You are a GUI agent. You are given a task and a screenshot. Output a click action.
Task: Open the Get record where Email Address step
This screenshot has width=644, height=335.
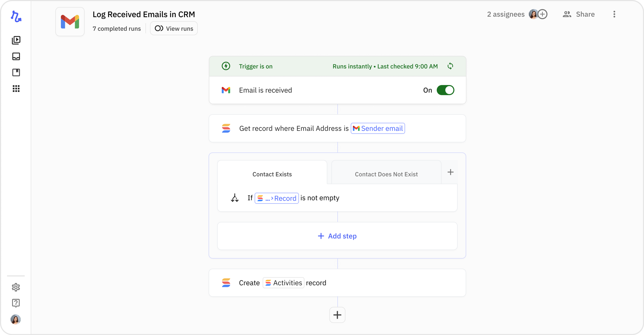pyautogui.click(x=338, y=129)
